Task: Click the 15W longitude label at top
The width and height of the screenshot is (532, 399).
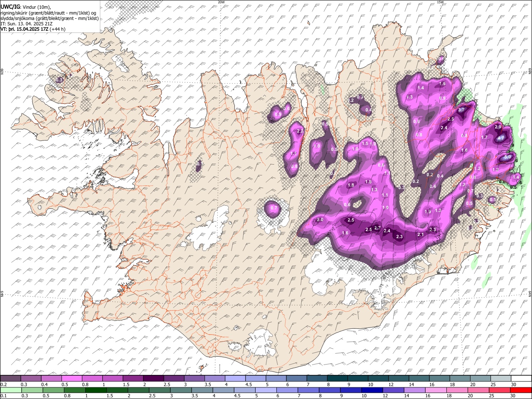Action: 440,2
